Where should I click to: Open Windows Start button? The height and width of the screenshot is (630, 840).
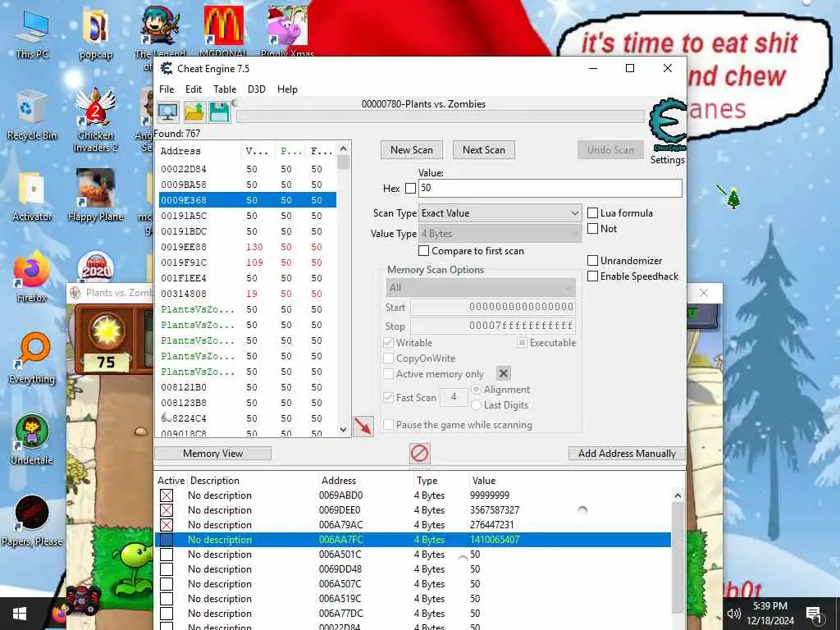coord(20,614)
